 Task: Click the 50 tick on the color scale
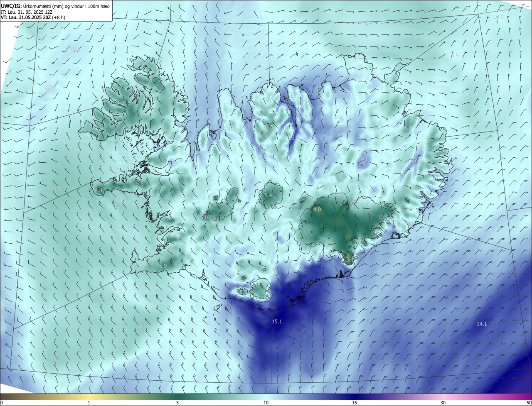[529, 403]
